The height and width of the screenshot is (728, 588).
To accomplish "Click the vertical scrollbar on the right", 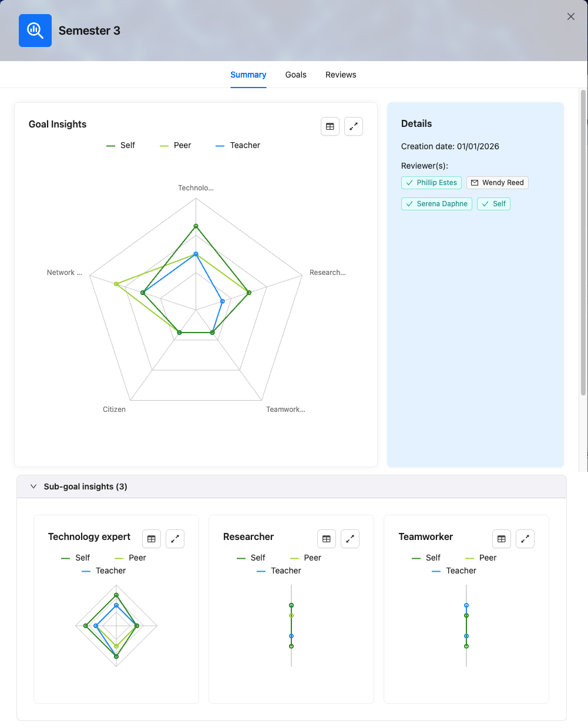I will coord(583,243).
